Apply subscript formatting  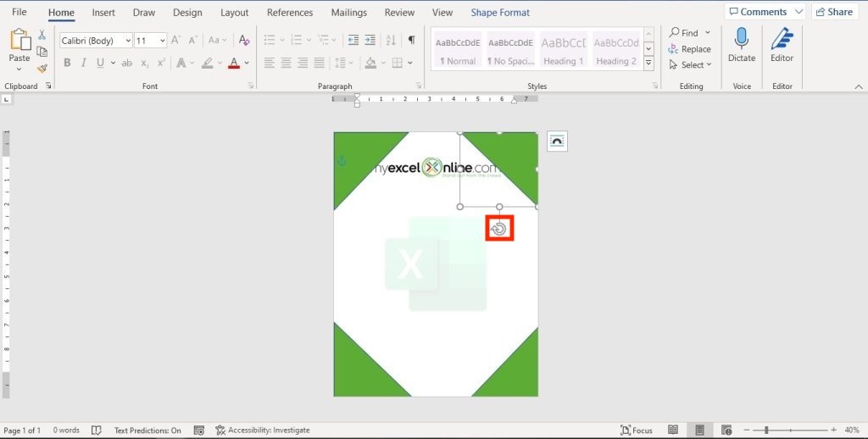[144, 63]
